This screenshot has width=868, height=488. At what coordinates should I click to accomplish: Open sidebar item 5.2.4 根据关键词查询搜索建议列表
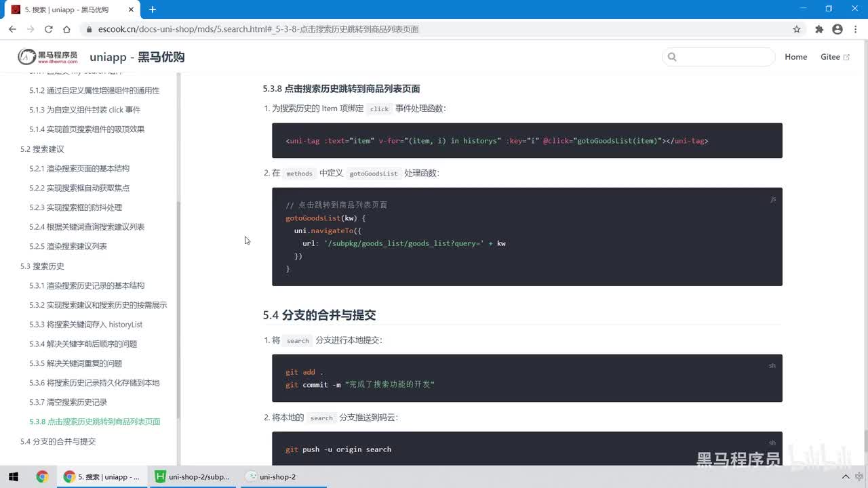coord(87,227)
